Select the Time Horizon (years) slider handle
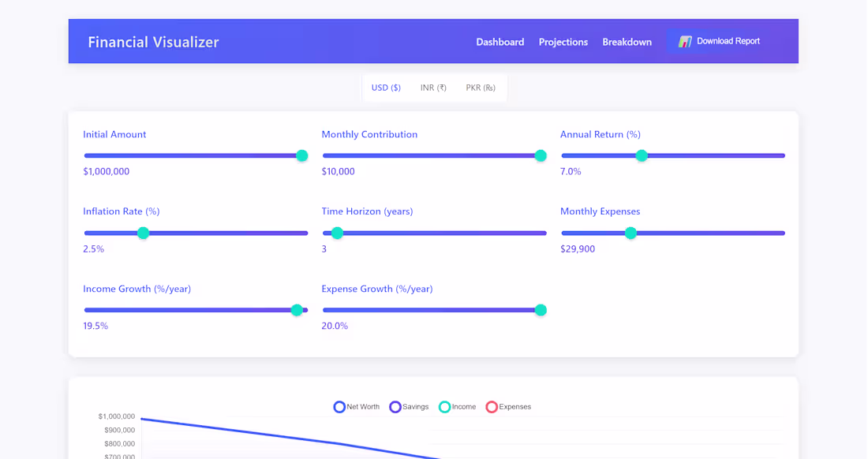868x459 pixels. click(x=338, y=233)
